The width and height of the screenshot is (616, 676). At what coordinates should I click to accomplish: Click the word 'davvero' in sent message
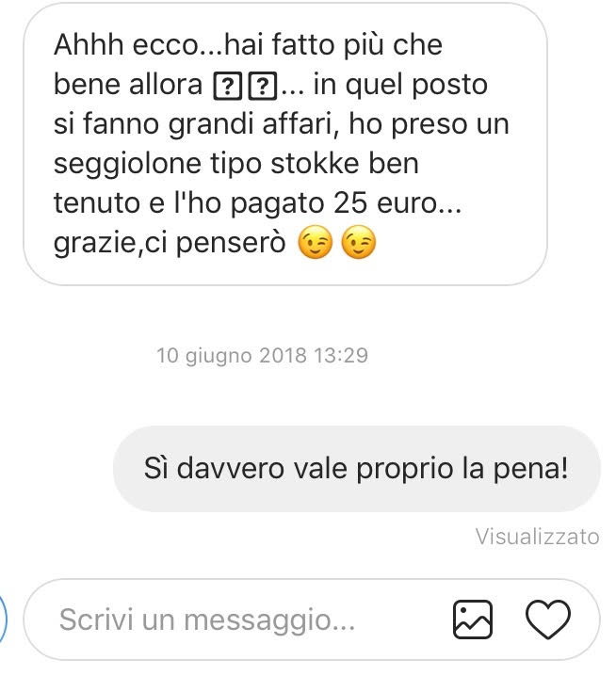(x=231, y=468)
